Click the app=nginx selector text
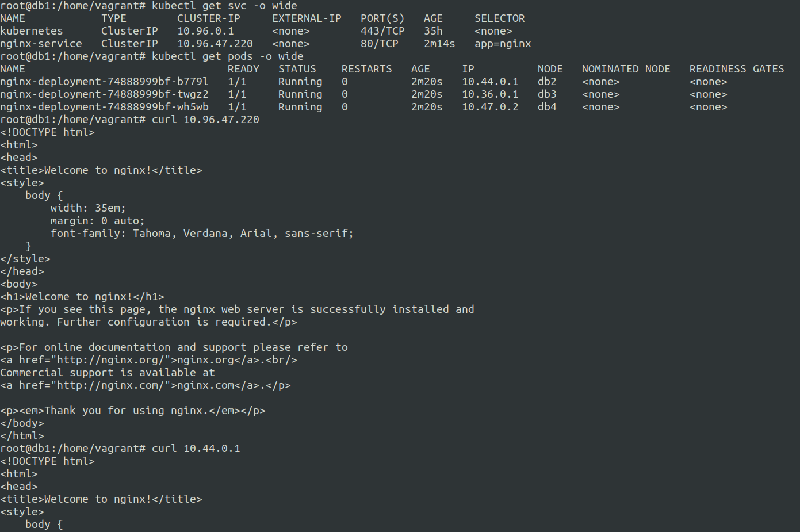The width and height of the screenshot is (800, 532). pyautogui.click(x=503, y=44)
